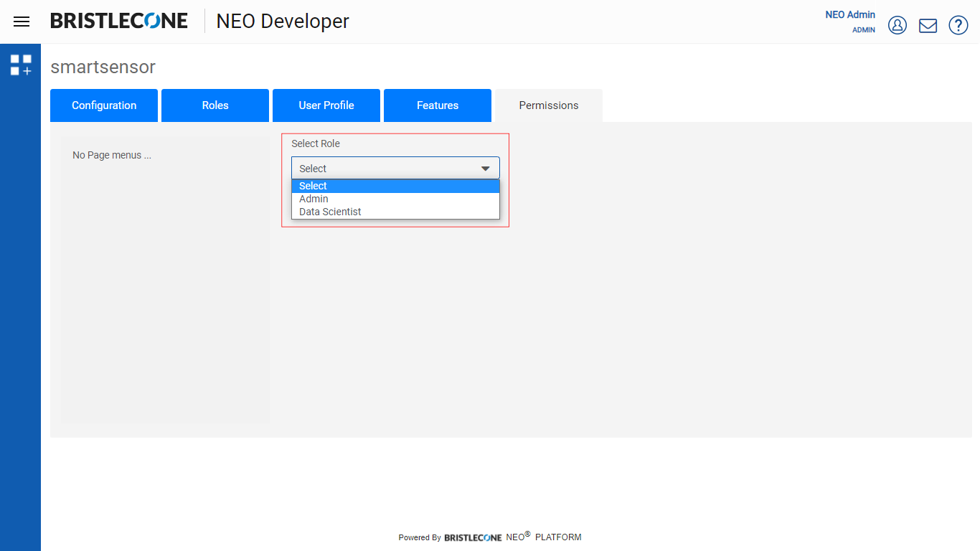Open the user profile account icon
The height and width of the screenshot is (551, 980).
tap(897, 25)
